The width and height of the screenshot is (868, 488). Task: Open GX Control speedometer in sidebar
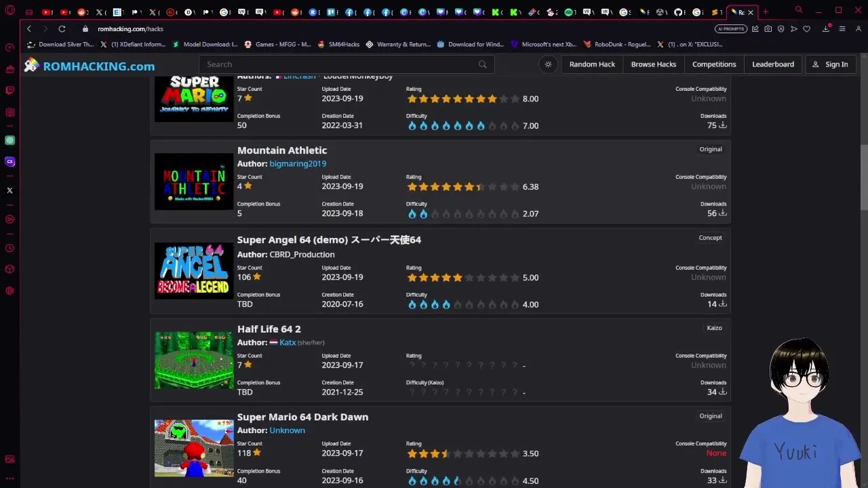point(9,47)
